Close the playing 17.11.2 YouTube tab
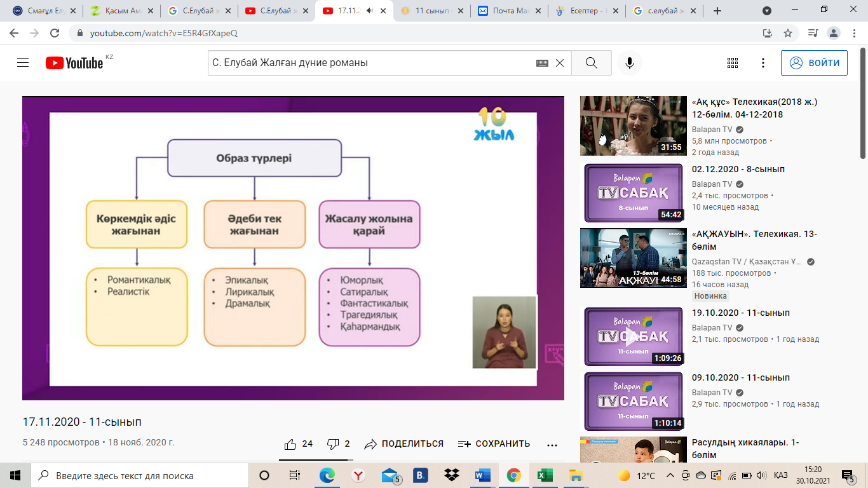This screenshot has width=868, height=488. coord(382,11)
